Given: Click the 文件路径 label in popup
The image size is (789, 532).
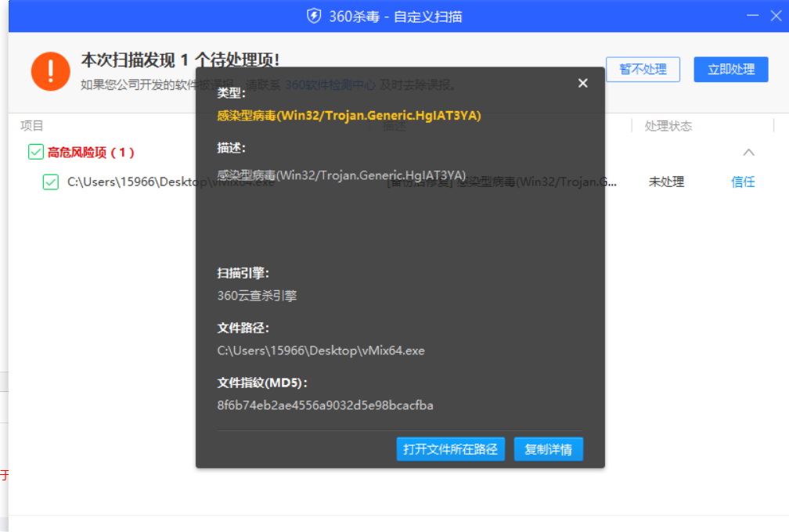Looking at the screenshot, I should click(243, 328).
